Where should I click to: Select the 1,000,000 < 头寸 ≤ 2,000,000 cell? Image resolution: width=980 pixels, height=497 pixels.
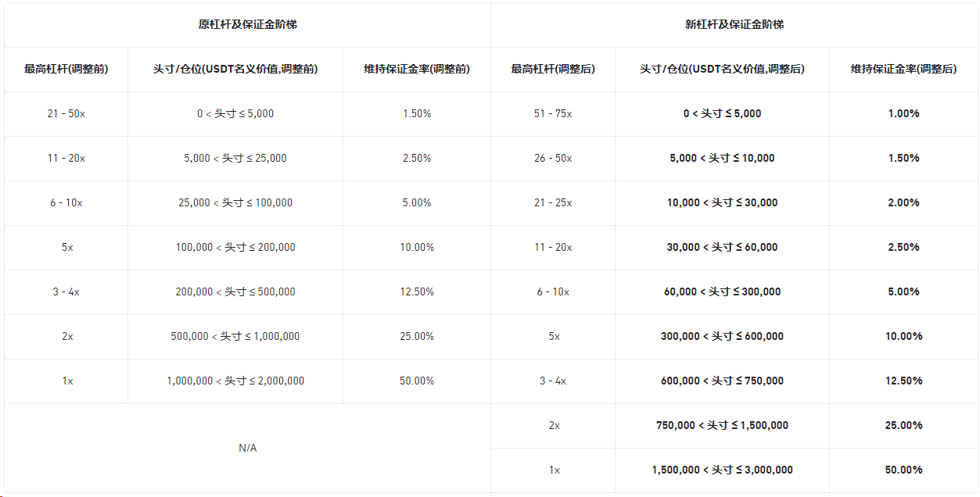coord(235,381)
